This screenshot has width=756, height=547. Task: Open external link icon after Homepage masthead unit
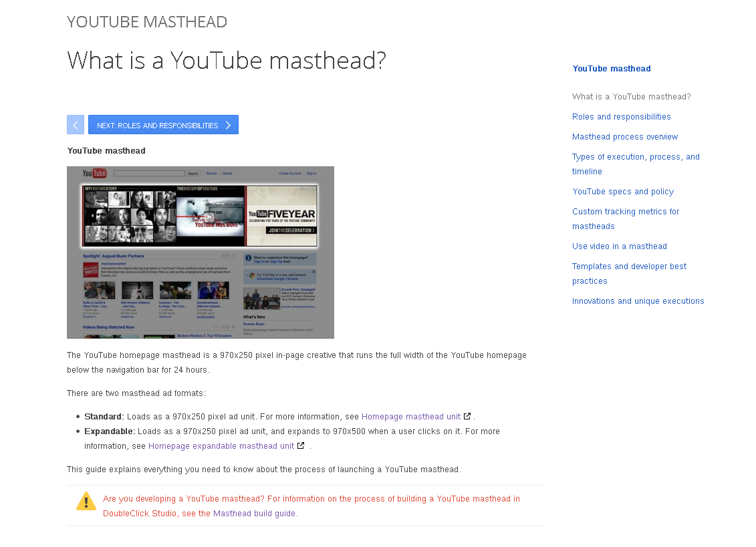467,416
